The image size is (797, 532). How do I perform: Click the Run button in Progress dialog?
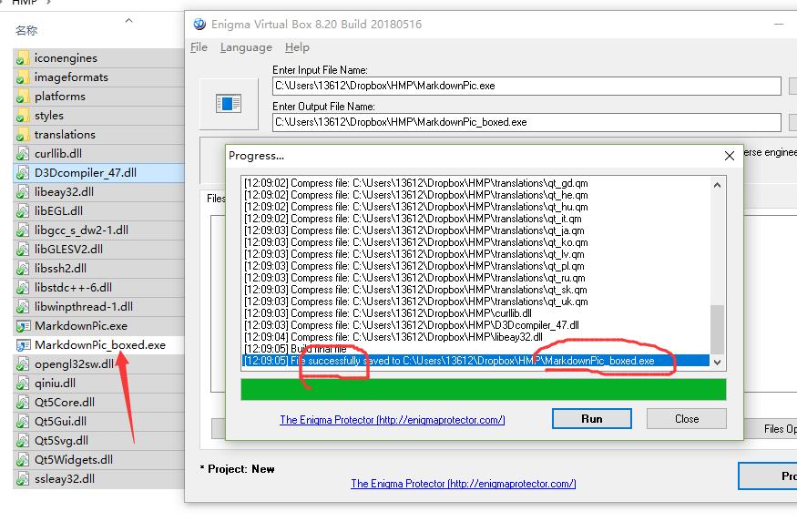(x=592, y=419)
